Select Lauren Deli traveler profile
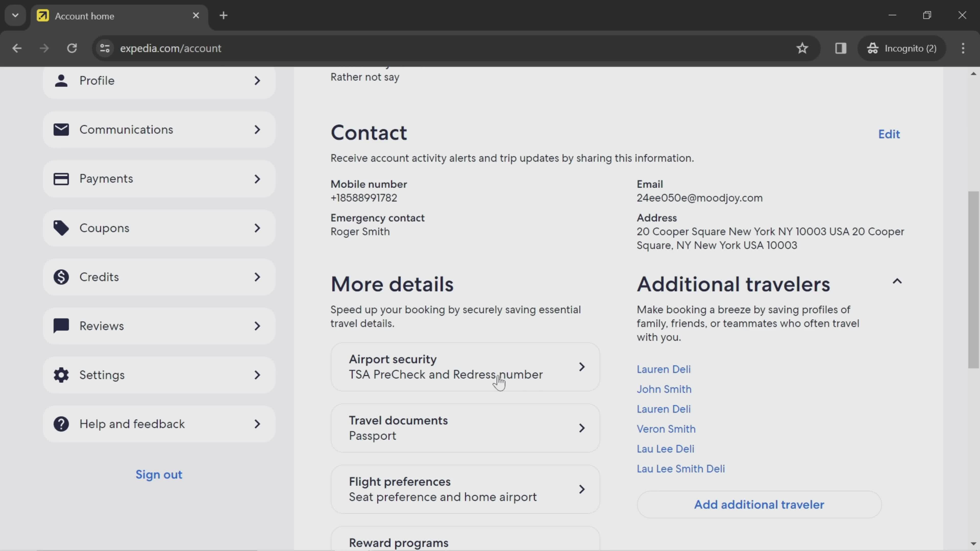 click(663, 369)
